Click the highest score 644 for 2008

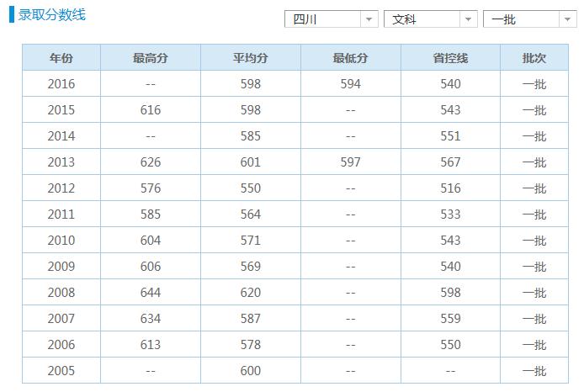click(151, 293)
